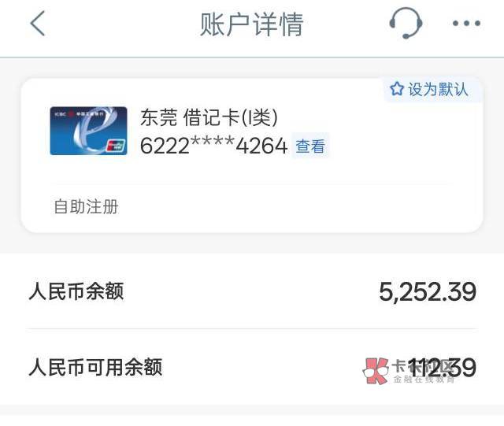Tap the star icon beside 设为默认
The width and height of the screenshot is (504, 426).
coord(397,89)
